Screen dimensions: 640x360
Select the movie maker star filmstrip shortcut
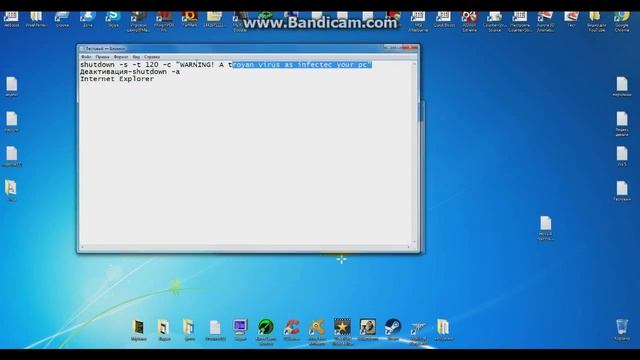tap(342, 331)
